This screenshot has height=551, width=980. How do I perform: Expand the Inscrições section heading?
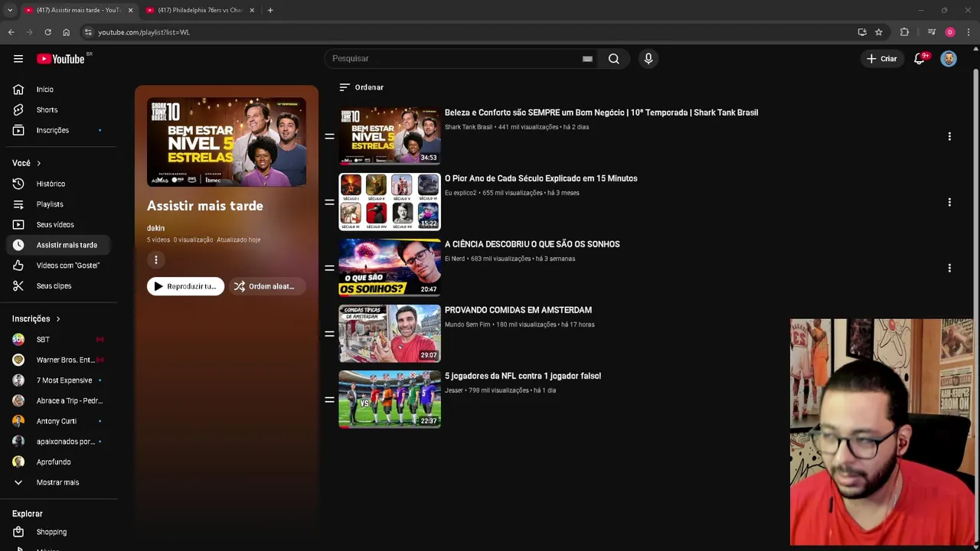36,319
